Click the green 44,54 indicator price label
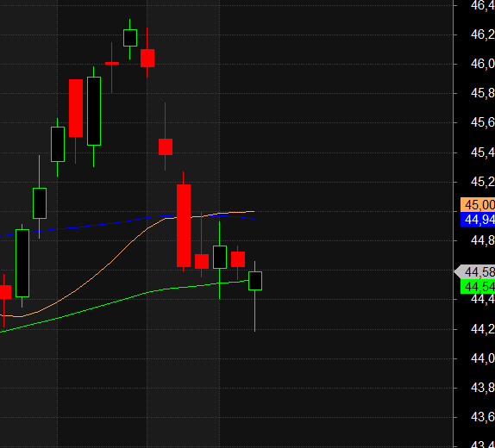495x448 pixels. point(478,287)
